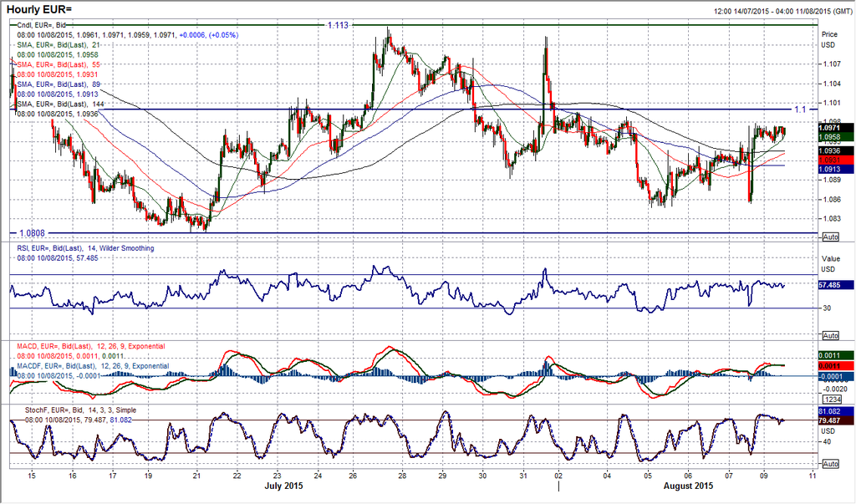
Task: Click the Auto scale button in the RSI panel
Action: point(830,335)
